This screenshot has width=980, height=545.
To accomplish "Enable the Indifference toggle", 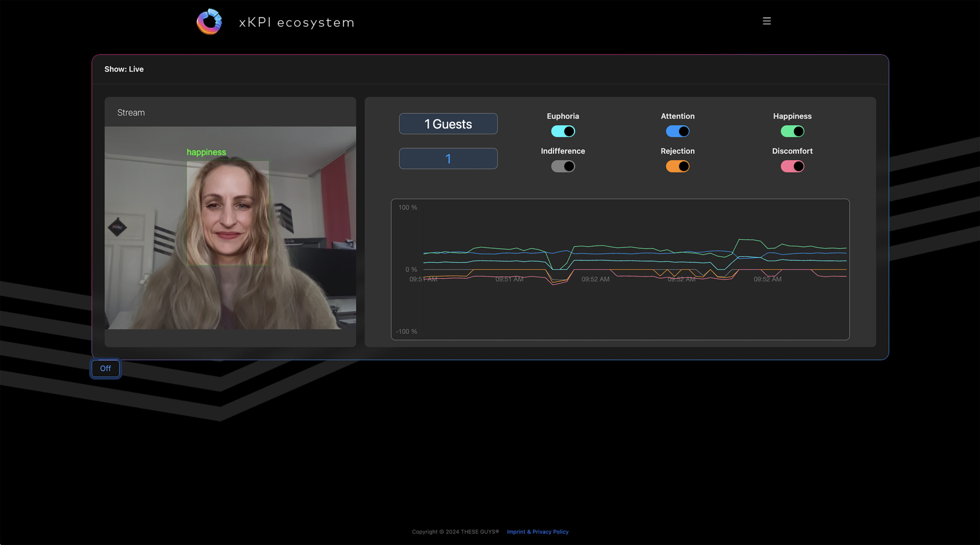I will tap(563, 166).
